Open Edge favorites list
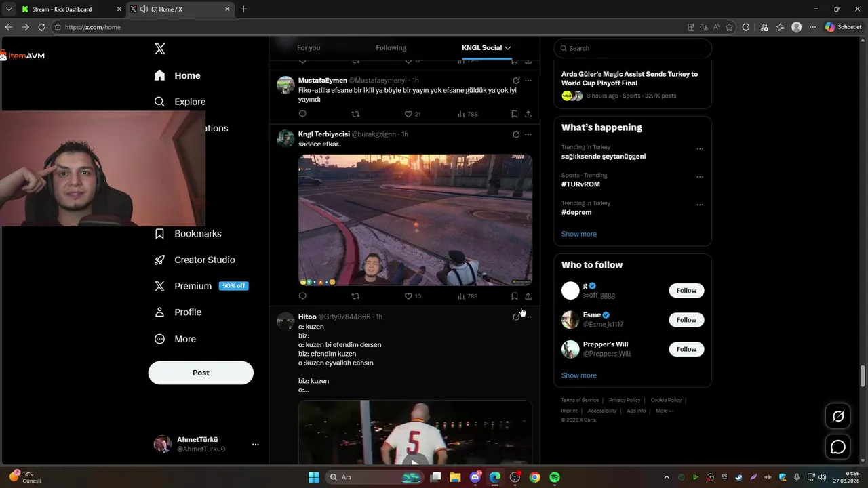868x488 pixels. point(781,27)
